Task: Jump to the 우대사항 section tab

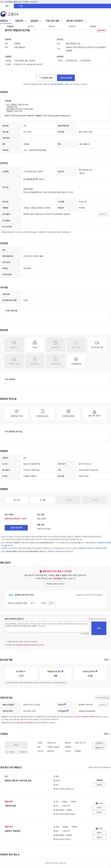Action: point(51,26)
